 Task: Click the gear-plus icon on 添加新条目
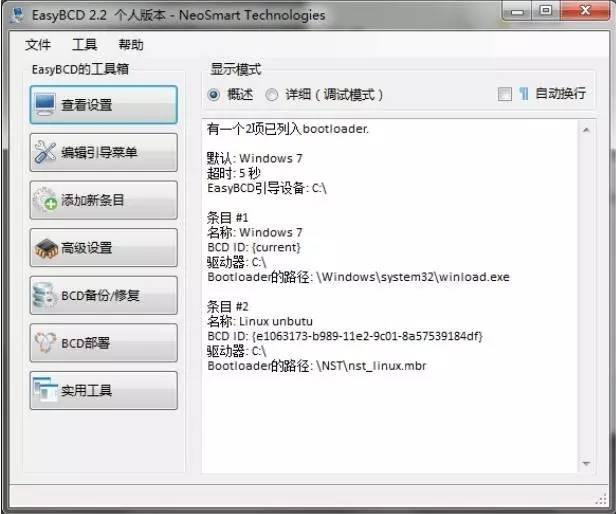click(45, 200)
